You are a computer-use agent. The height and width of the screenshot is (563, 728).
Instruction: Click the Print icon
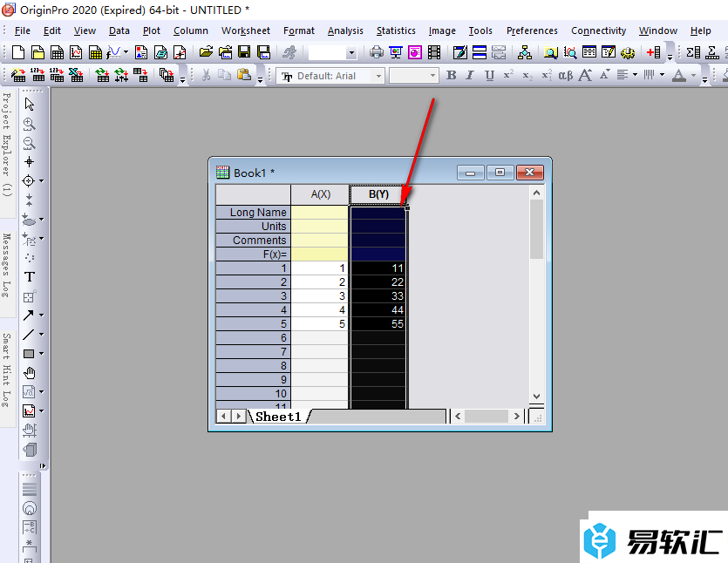[377, 52]
